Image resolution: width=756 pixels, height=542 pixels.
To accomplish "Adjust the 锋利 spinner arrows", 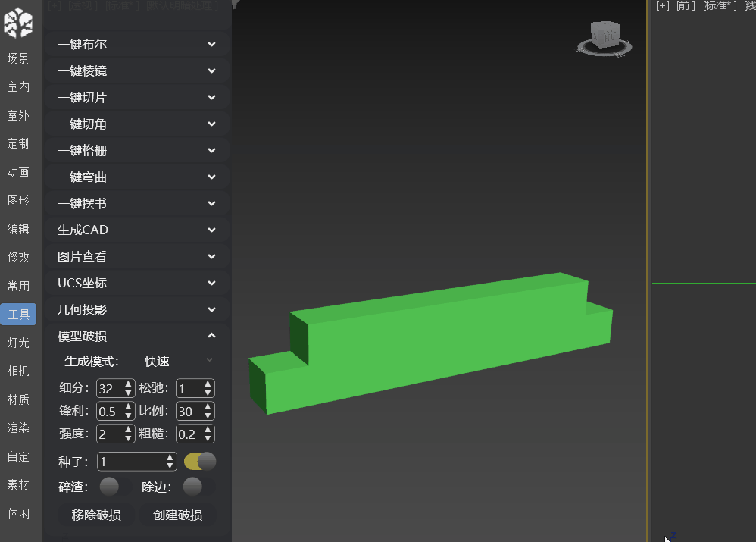I will click(128, 411).
